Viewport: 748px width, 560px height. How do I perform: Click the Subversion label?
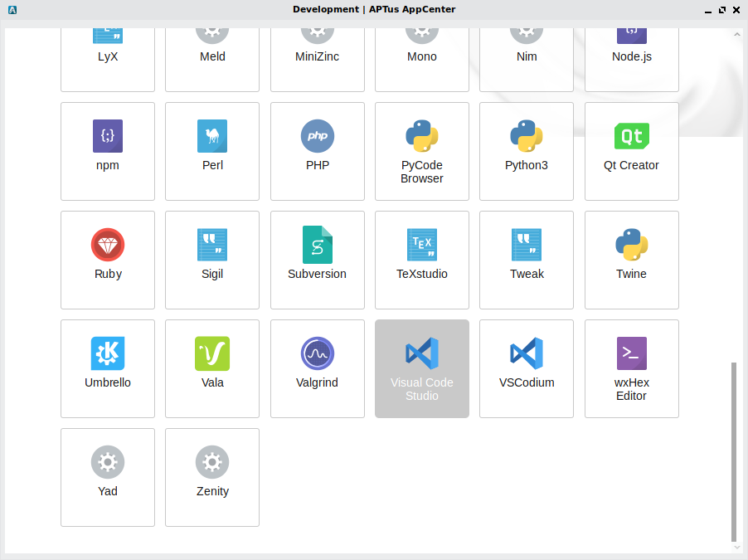pyautogui.click(x=318, y=274)
